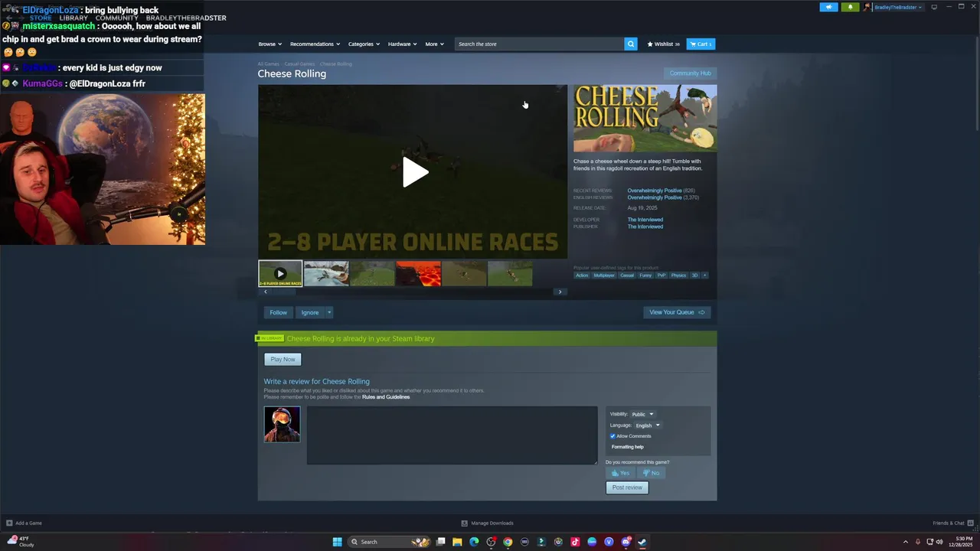This screenshot has width=980, height=551.
Task: Expand the Recommendations menu
Action: point(315,44)
